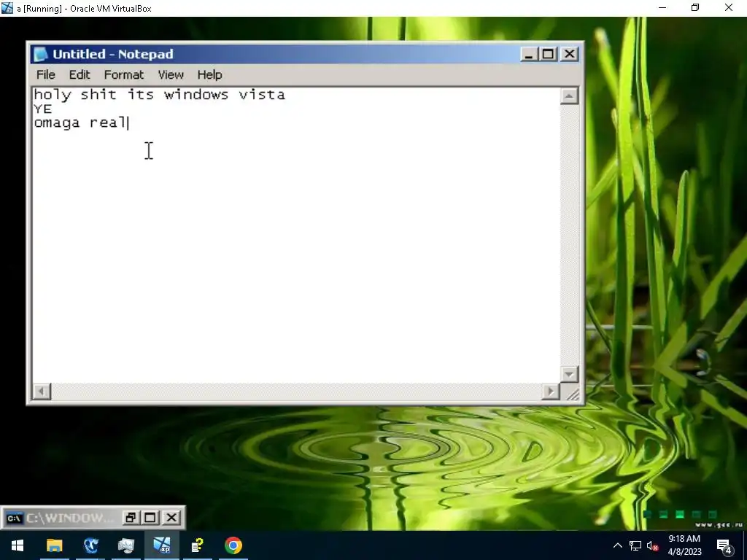Click the vertical scrollbar up arrow
747x560 pixels.
pos(569,96)
